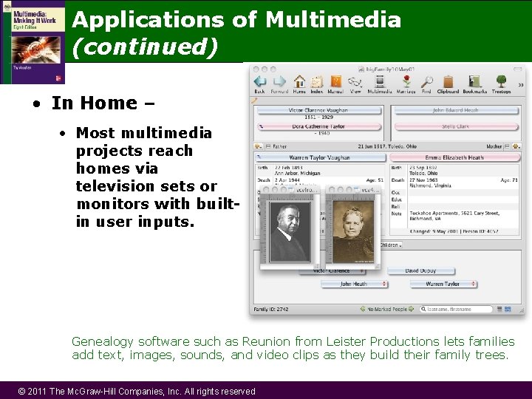
Task: Click the marriage date 21 Jun 1917 text
Action: [387, 146]
